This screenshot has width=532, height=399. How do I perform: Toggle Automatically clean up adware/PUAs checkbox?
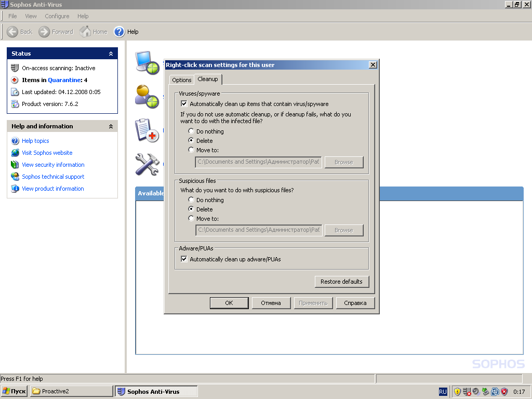(184, 259)
